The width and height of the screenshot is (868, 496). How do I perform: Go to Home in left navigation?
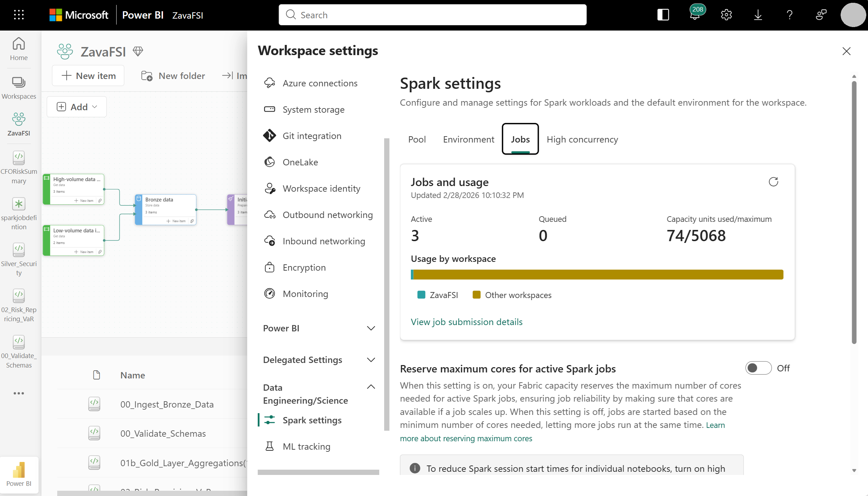click(19, 49)
